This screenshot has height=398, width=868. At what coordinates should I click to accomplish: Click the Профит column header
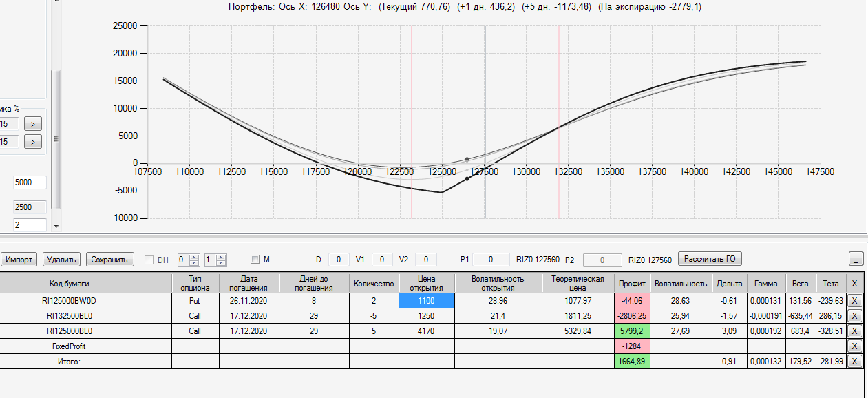tap(632, 283)
